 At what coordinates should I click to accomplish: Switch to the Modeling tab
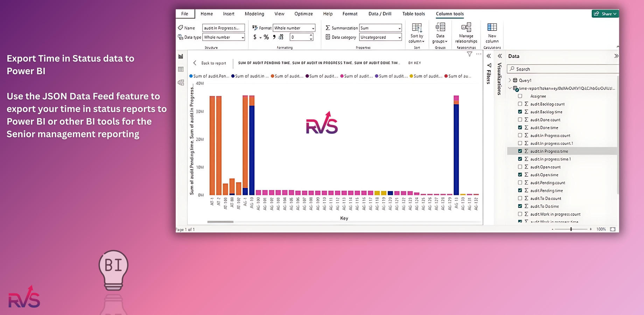[x=254, y=14]
